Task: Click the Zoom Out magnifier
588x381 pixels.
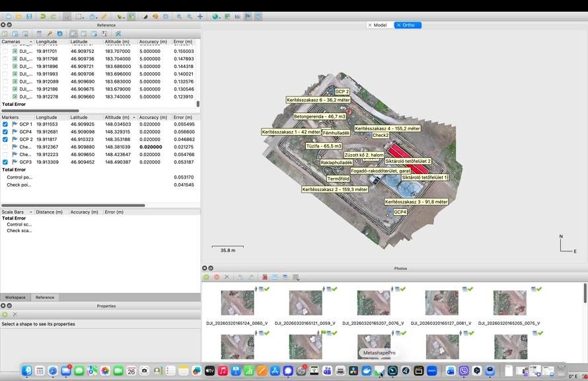Action: pos(190,17)
